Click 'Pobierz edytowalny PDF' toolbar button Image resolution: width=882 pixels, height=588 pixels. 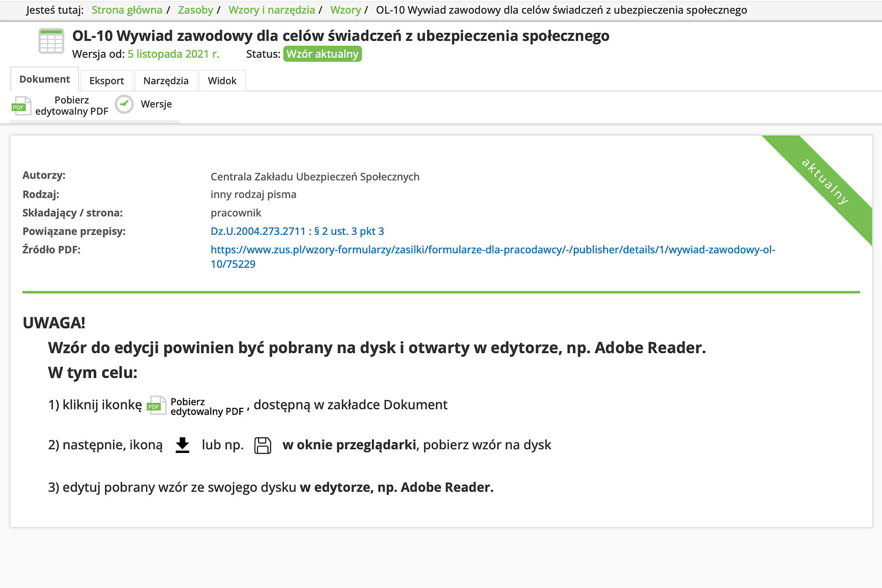pyautogui.click(x=71, y=105)
